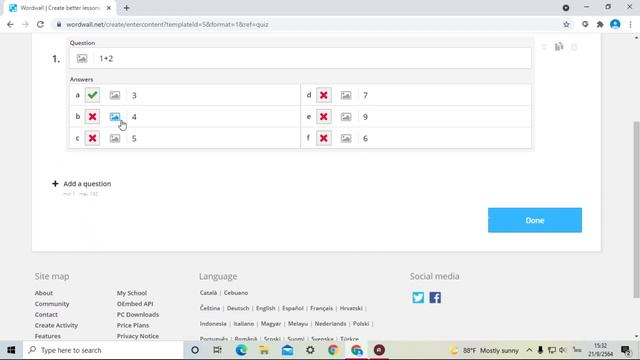Add an image to answer f
Screen dimensions: 640x360
346,138
